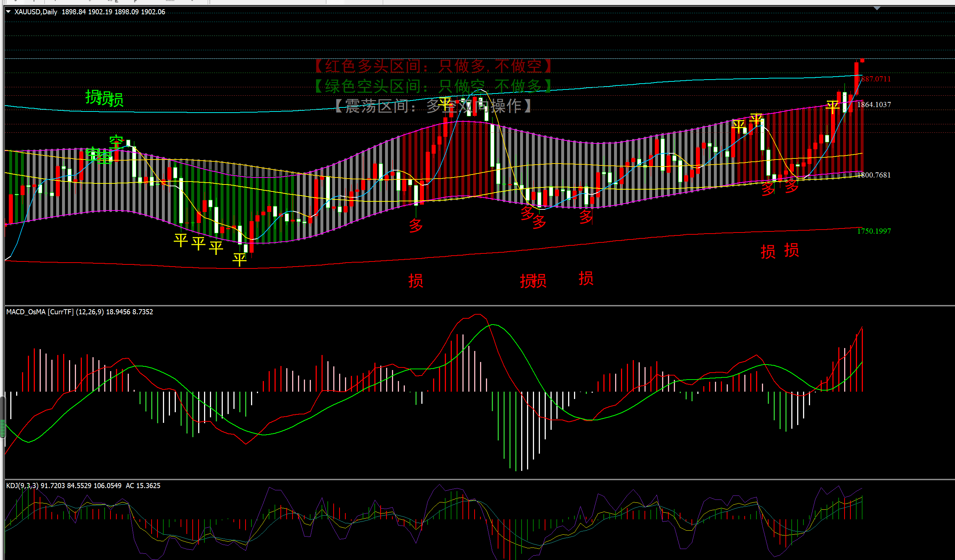955x560 pixels.
Task: Click the rightmost yellow 平 marker
Action: pos(832,107)
